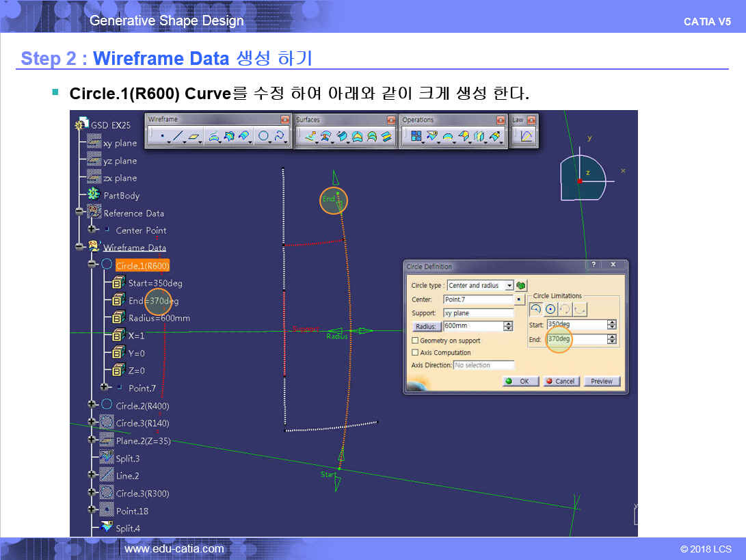Select the Line tool in Wireframe toolbar
Screen dimensions: 746x560
178,137
